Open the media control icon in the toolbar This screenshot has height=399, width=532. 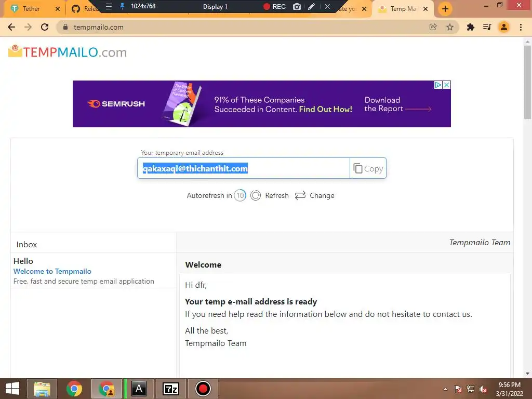(487, 27)
